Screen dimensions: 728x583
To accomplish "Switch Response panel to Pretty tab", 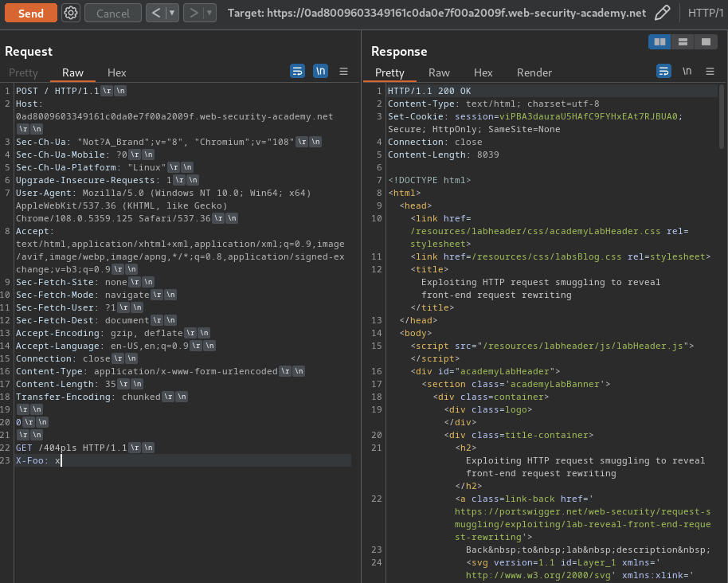I will click(x=389, y=72).
